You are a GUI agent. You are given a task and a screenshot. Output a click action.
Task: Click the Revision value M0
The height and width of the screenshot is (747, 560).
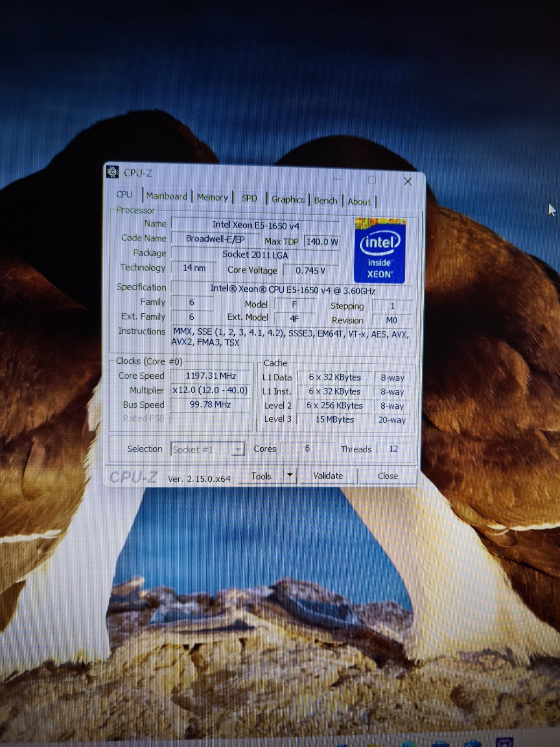[392, 320]
